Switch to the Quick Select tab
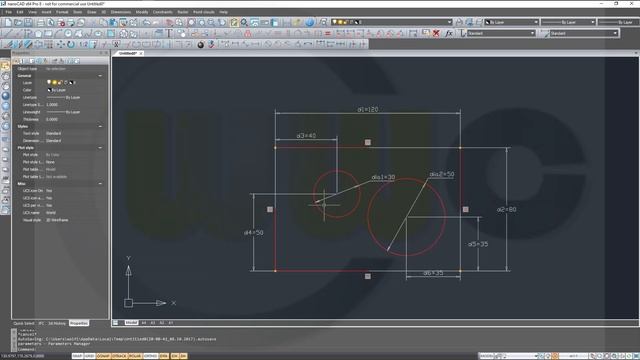Viewport: 640px width, 360px height. pyautogui.click(x=24, y=323)
